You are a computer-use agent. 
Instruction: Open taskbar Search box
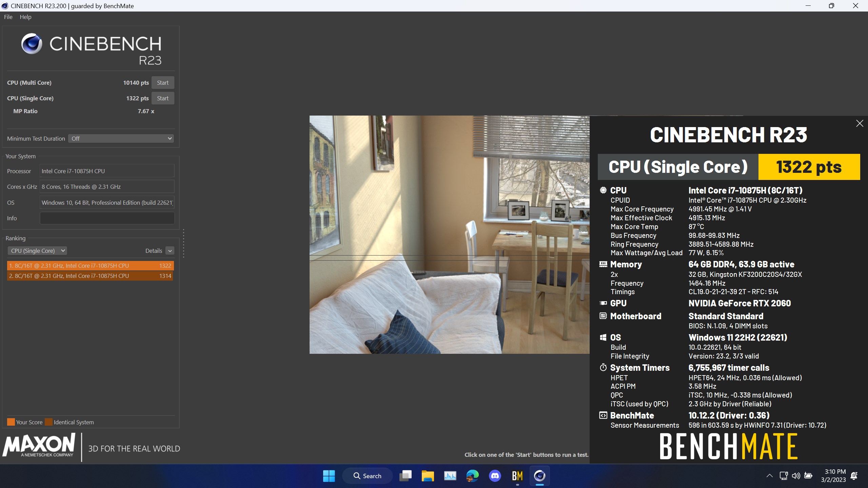click(x=368, y=476)
